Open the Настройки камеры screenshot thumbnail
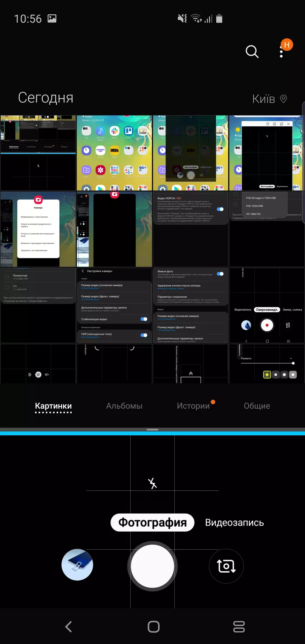Screen dimensions: 305x644 114,305
